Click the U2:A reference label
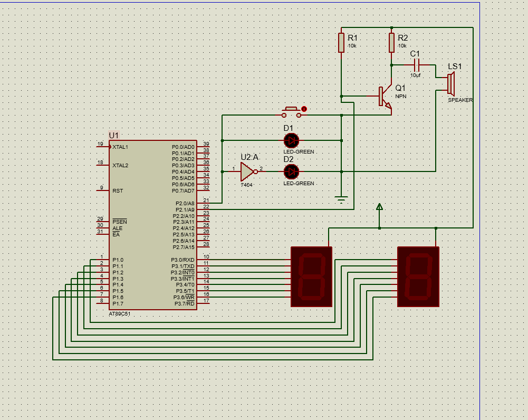 click(x=249, y=157)
